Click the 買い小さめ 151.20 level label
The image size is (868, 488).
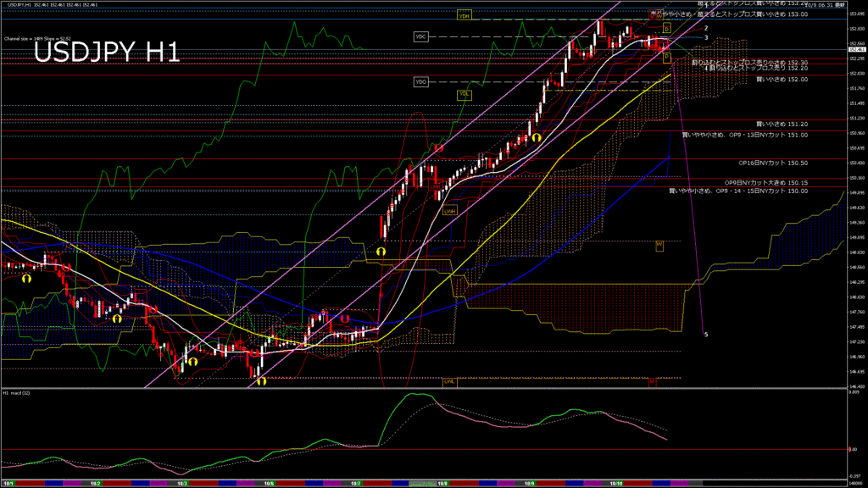coord(782,124)
